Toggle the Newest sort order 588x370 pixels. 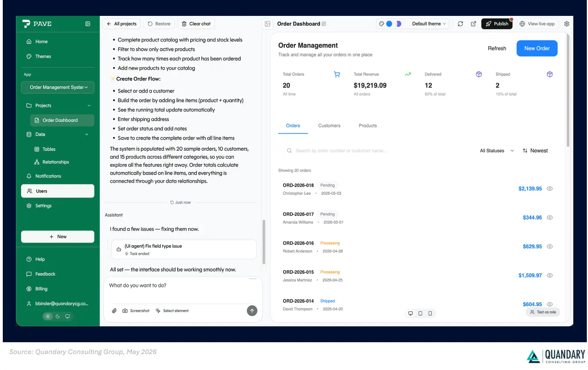[535, 151]
